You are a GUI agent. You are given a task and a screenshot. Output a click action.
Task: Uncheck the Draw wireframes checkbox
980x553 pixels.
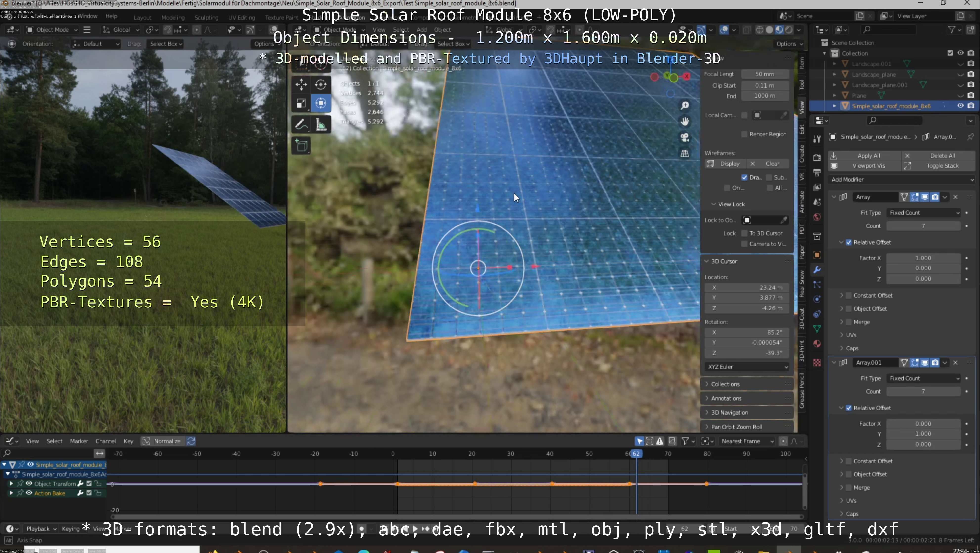coord(744,177)
